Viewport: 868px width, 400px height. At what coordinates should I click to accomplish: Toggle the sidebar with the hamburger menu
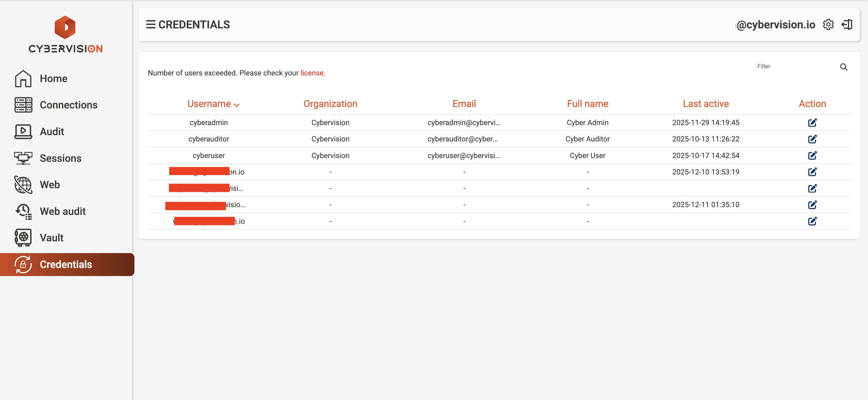tap(151, 24)
